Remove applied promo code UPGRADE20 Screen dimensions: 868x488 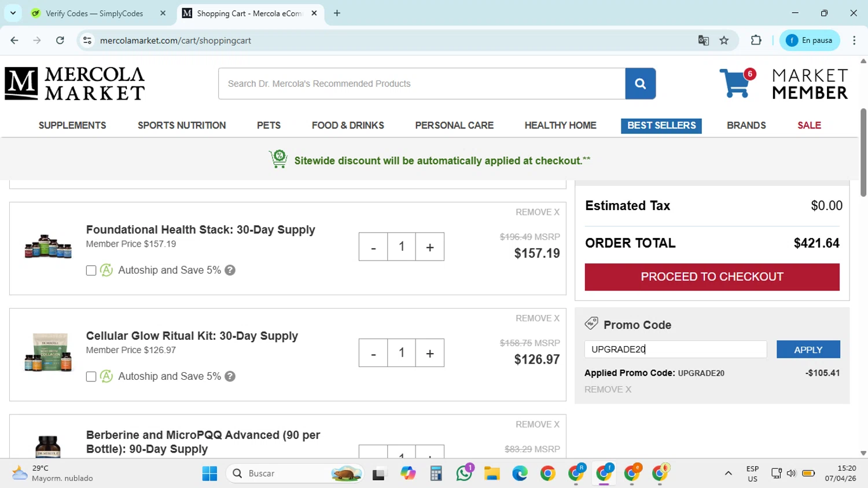point(608,390)
